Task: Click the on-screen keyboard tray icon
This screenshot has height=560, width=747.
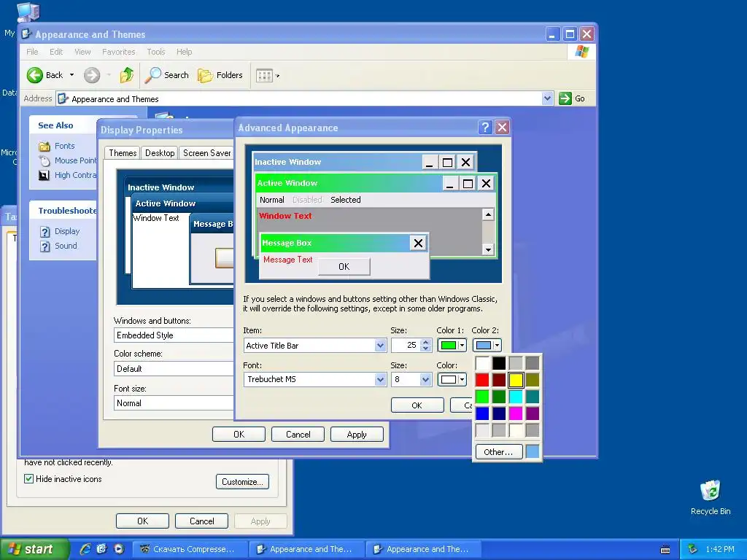Action: [x=665, y=550]
